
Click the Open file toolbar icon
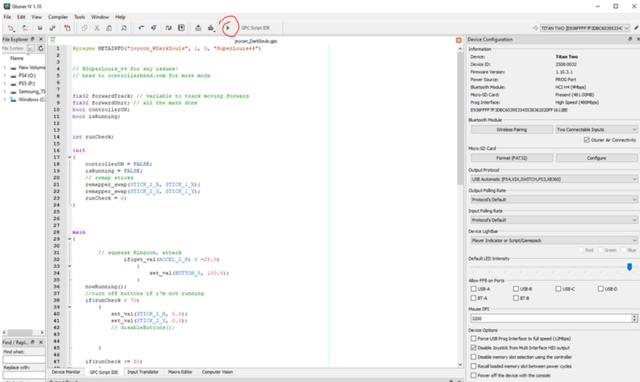coord(25,28)
